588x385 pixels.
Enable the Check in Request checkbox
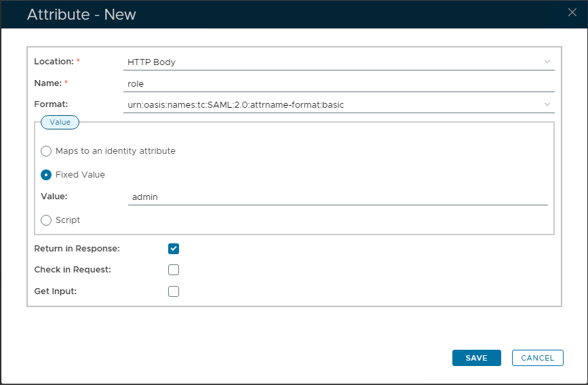(174, 270)
